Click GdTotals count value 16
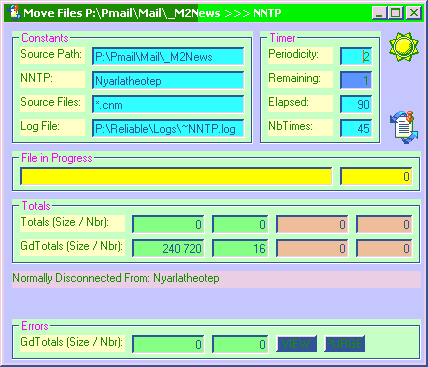 [240, 248]
